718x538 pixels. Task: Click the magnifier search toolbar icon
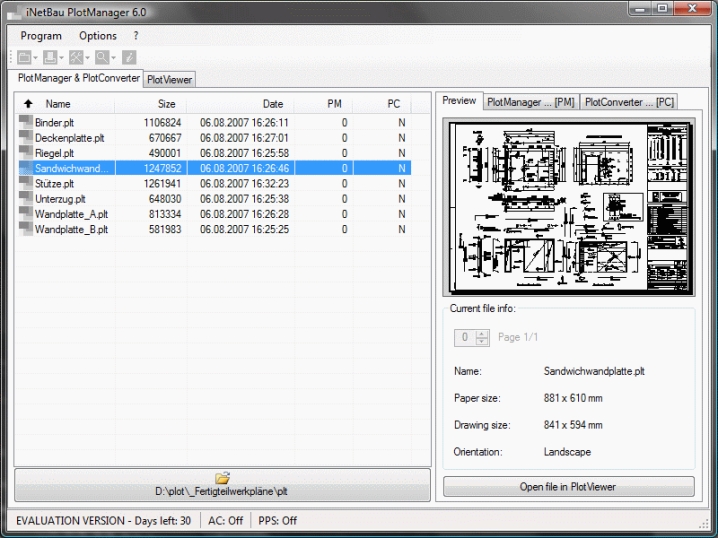tap(102, 58)
